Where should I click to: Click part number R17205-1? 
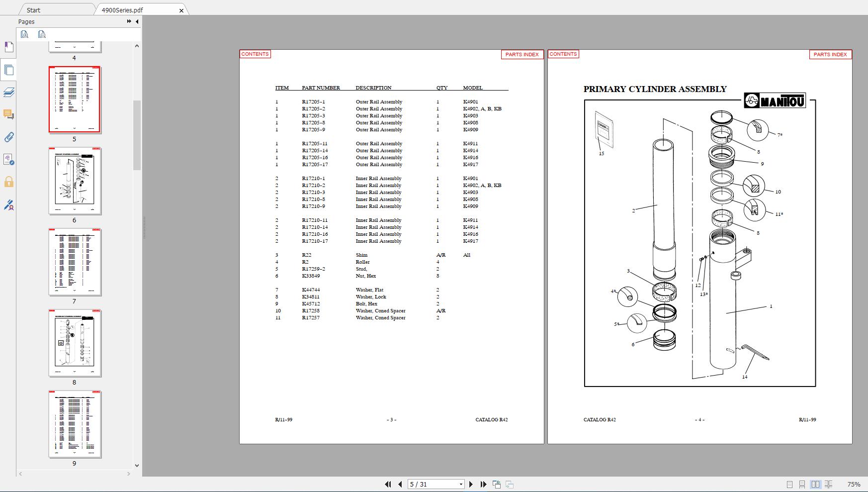pyautogui.click(x=313, y=101)
